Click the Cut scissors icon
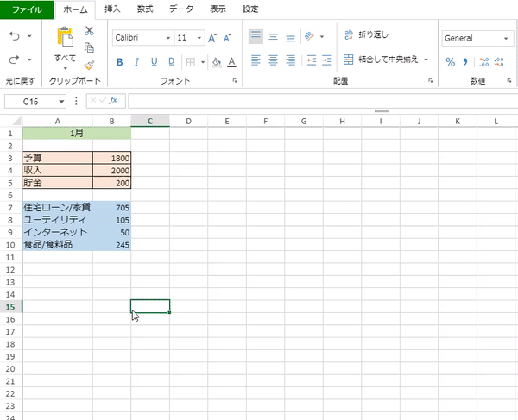The width and height of the screenshot is (518, 420). pyautogui.click(x=89, y=31)
